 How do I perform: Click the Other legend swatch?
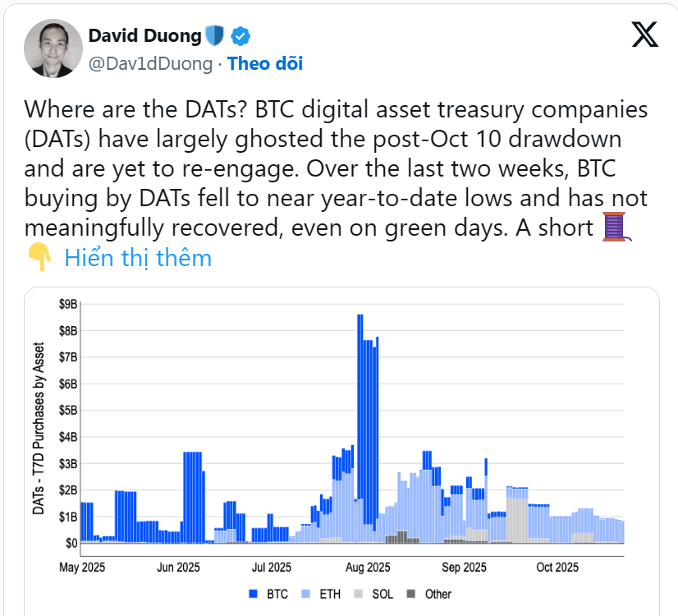click(x=412, y=594)
